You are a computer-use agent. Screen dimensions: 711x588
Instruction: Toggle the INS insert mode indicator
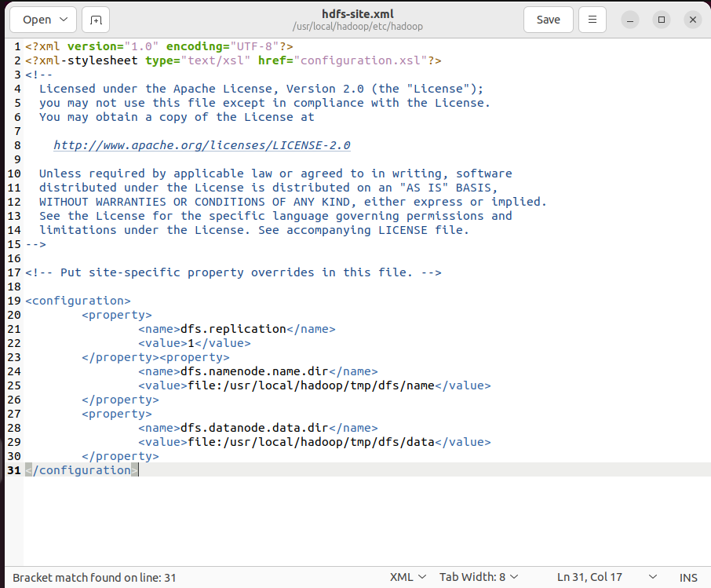click(x=688, y=578)
